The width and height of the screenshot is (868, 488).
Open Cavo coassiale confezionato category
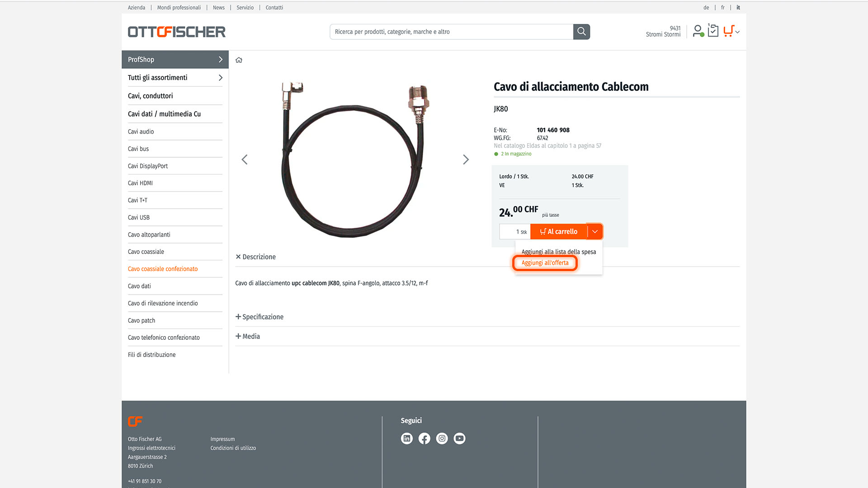click(163, 269)
